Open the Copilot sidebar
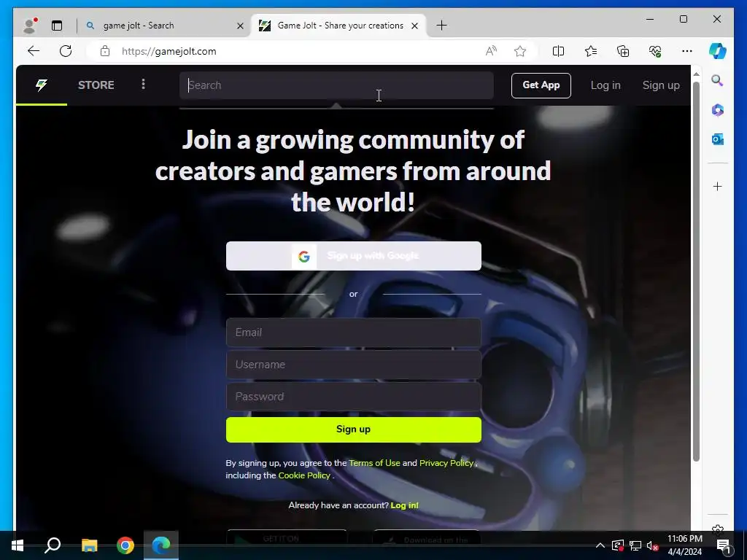This screenshot has height=560, width=747. 718,51
